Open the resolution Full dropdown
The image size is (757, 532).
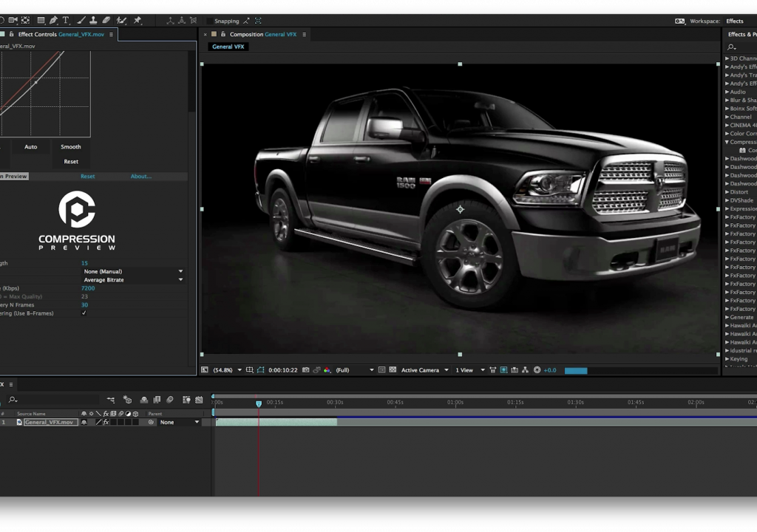(x=355, y=370)
